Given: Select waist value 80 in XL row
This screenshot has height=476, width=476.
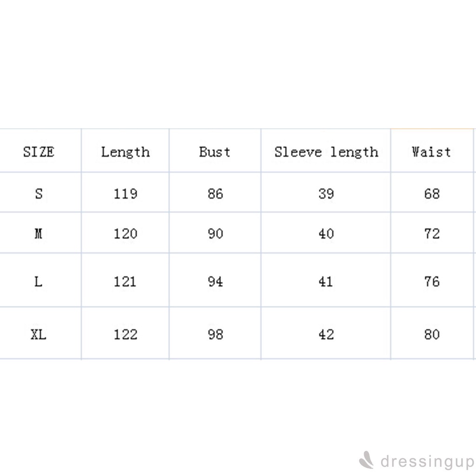Looking at the screenshot, I should (x=432, y=334).
